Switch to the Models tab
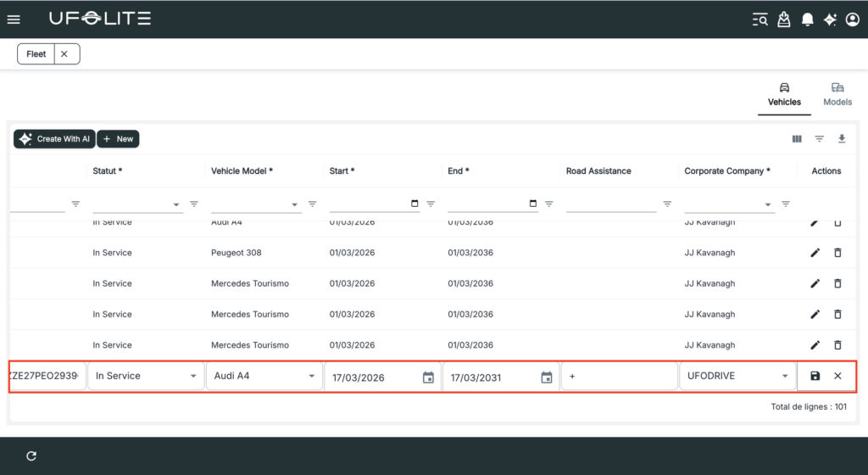The height and width of the screenshot is (475, 868). point(837,94)
